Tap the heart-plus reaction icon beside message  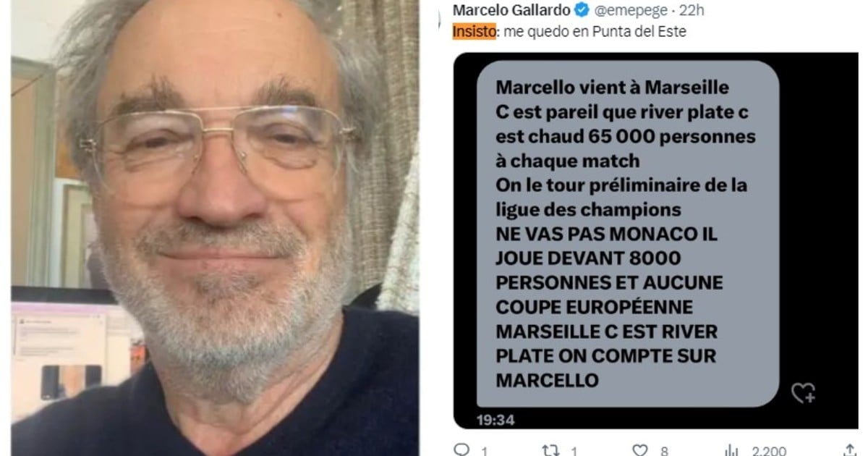tap(803, 393)
